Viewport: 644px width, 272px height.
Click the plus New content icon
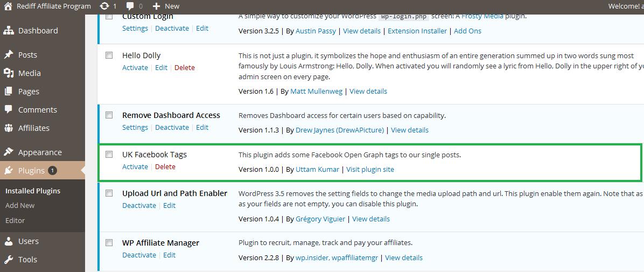point(156,6)
